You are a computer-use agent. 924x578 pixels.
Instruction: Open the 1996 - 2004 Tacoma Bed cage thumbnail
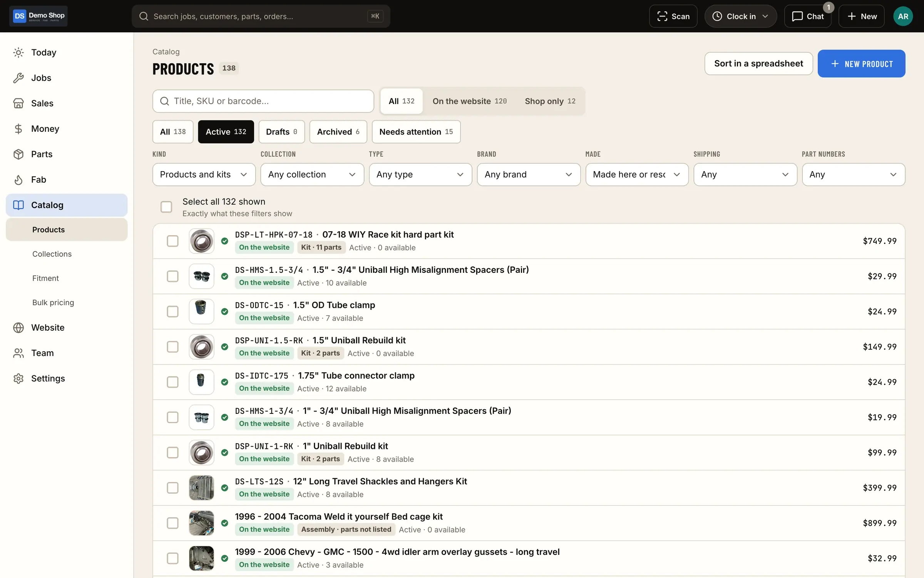click(201, 523)
